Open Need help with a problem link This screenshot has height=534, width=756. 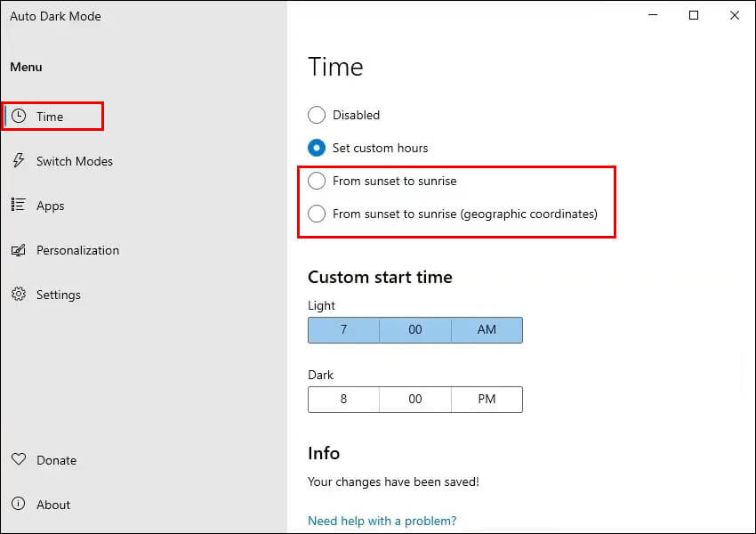tap(382, 521)
